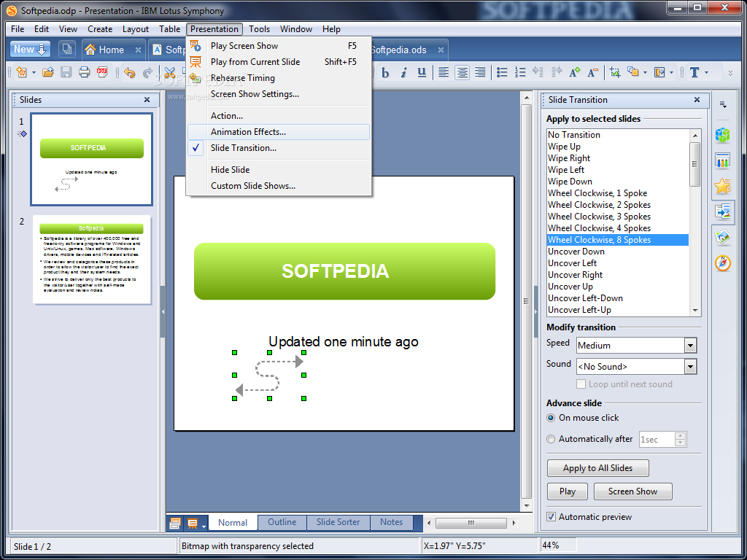Click the Play Screen Show menu icon

(x=196, y=46)
